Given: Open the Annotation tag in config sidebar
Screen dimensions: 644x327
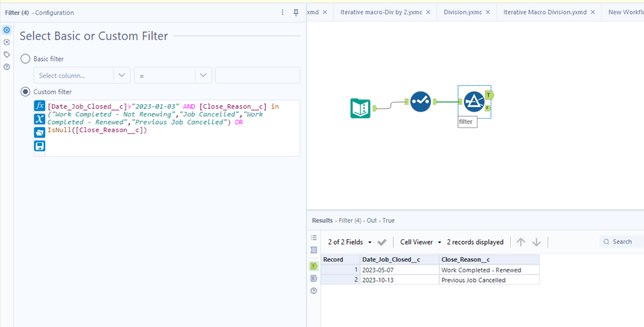Looking at the screenshot, I should pos(7,54).
